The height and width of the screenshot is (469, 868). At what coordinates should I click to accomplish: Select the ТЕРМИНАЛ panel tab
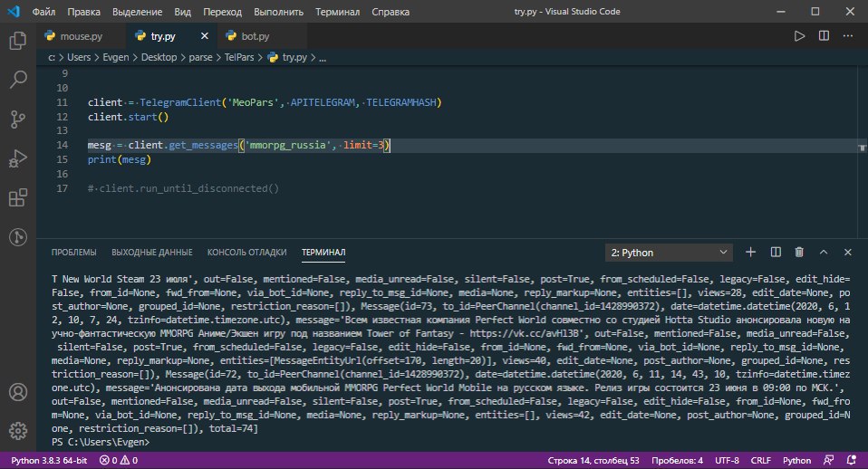point(323,253)
